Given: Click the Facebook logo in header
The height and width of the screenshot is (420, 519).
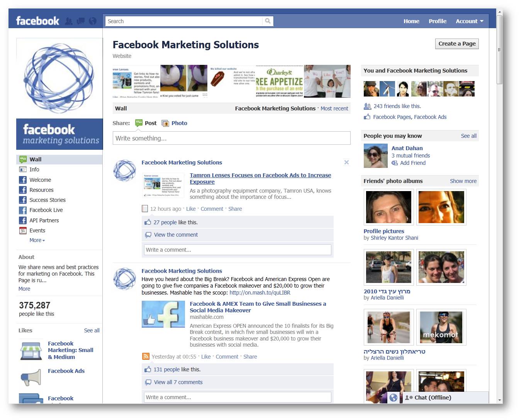Looking at the screenshot, I should point(37,21).
